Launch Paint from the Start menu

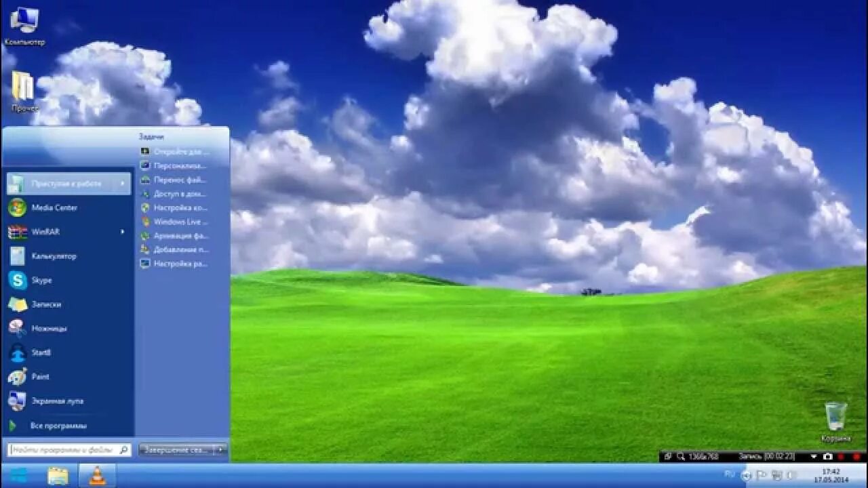(x=68, y=377)
